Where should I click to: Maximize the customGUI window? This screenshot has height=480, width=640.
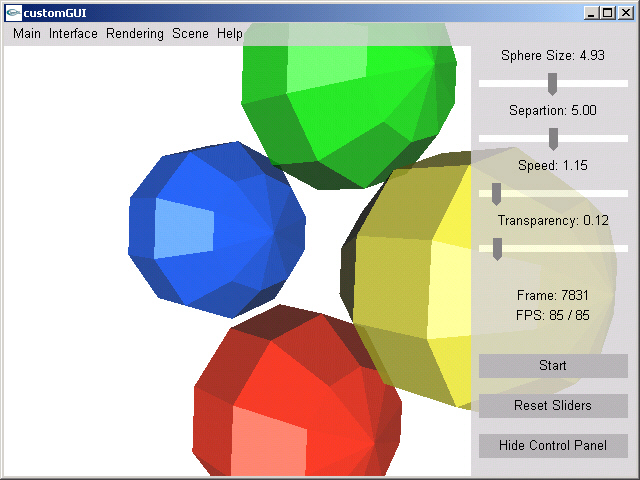pos(608,13)
